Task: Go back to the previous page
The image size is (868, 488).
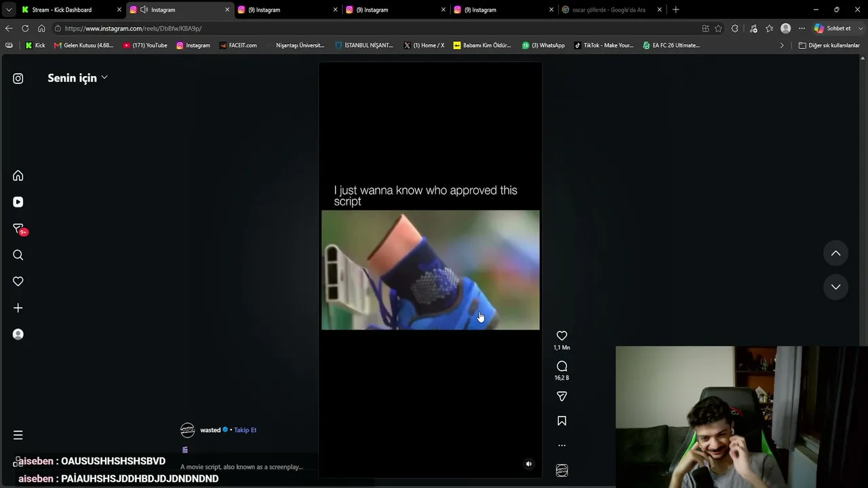Action: pyautogui.click(x=9, y=28)
